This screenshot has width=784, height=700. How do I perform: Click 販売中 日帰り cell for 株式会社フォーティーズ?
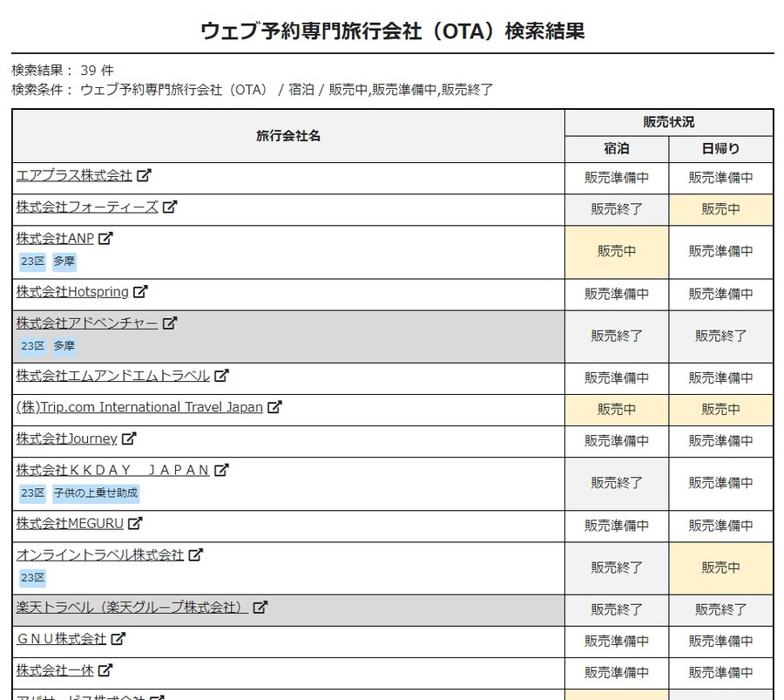[720, 209]
